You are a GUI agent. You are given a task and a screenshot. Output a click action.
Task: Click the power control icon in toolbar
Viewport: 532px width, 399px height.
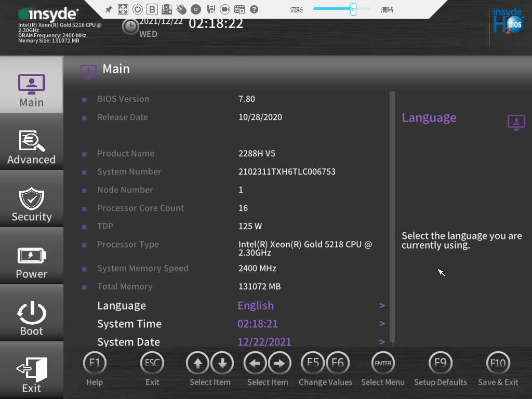138,9
